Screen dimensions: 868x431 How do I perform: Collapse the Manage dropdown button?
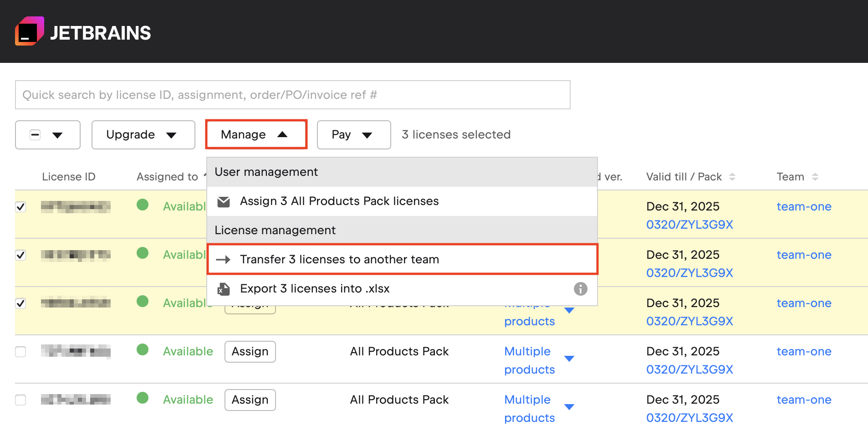256,135
